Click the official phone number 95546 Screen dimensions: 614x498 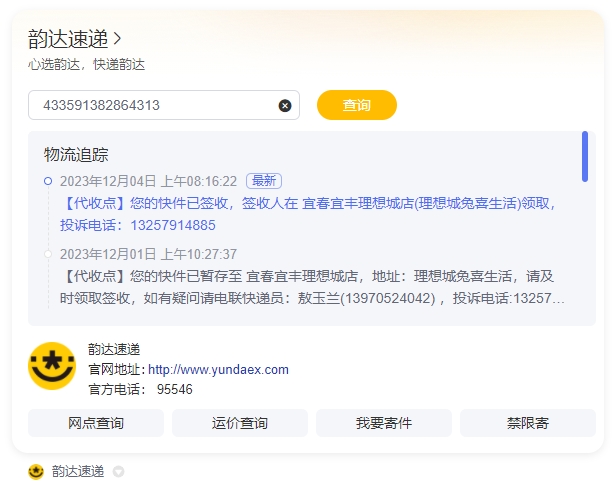[175, 390]
